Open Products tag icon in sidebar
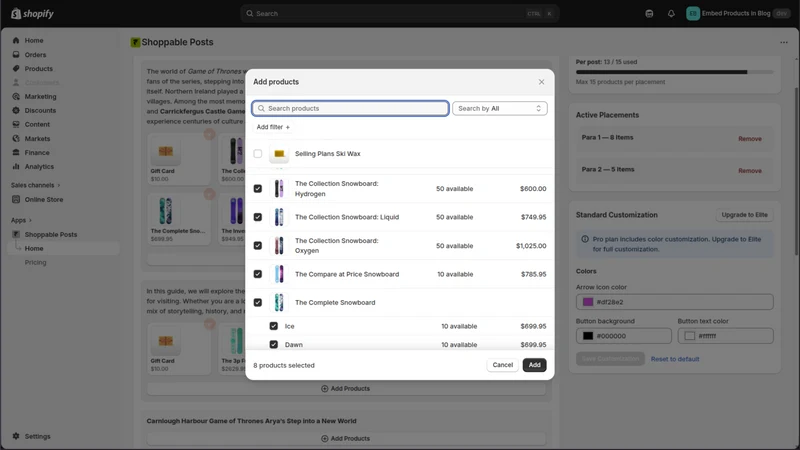Image resolution: width=800 pixels, height=450 pixels. tap(16, 68)
